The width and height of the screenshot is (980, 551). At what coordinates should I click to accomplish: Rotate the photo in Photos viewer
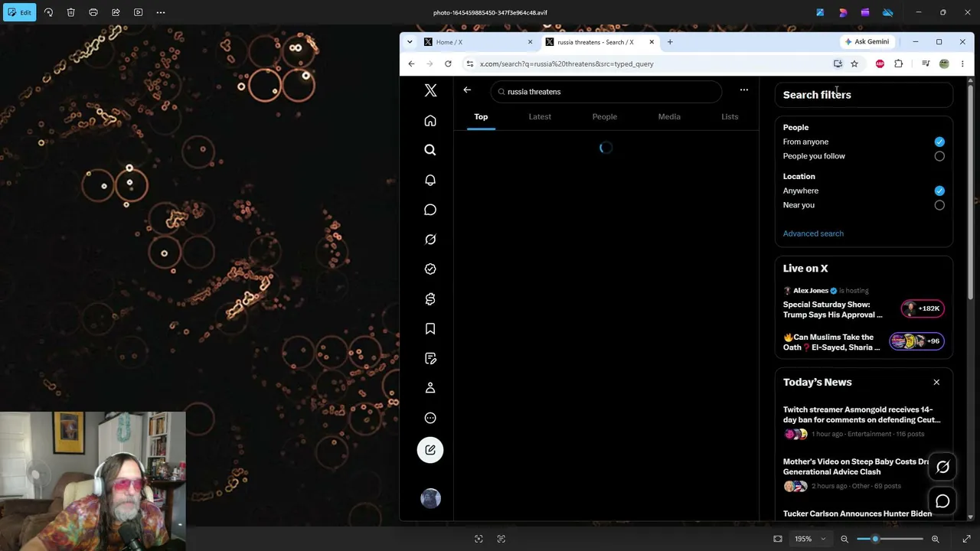(x=48, y=12)
